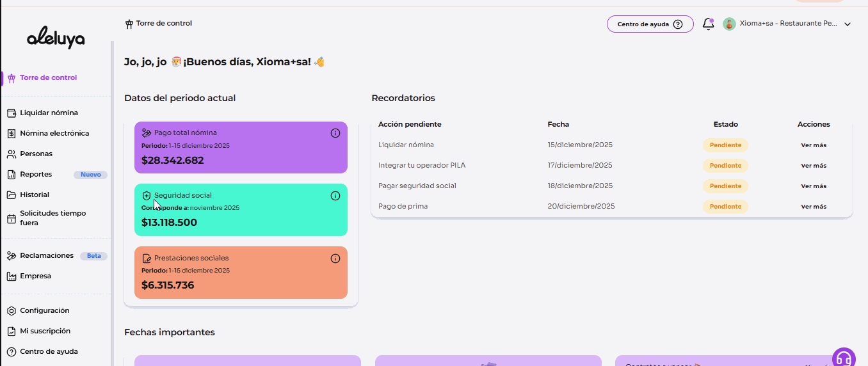Open Historial from the sidebar
The image size is (868, 366).
tap(35, 195)
